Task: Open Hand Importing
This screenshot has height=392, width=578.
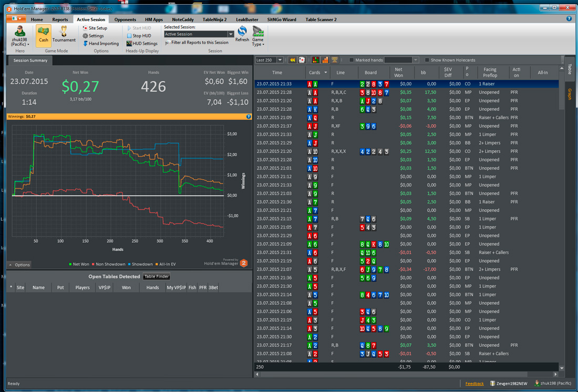Action: (101, 44)
